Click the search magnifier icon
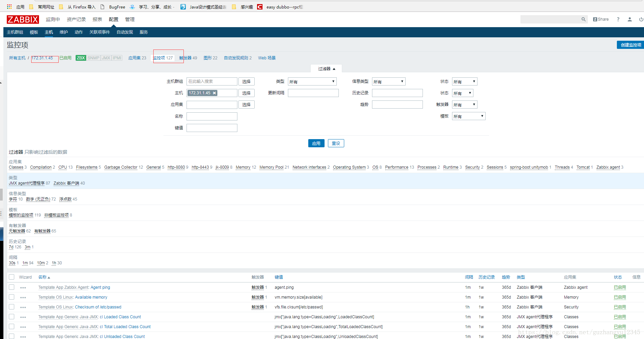 coord(583,19)
